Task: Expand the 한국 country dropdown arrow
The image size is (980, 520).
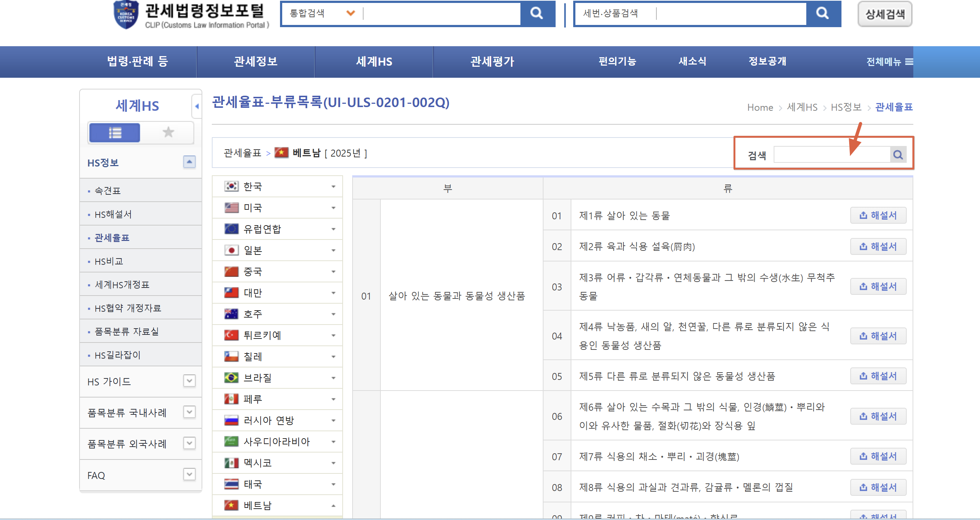Action: click(x=333, y=187)
